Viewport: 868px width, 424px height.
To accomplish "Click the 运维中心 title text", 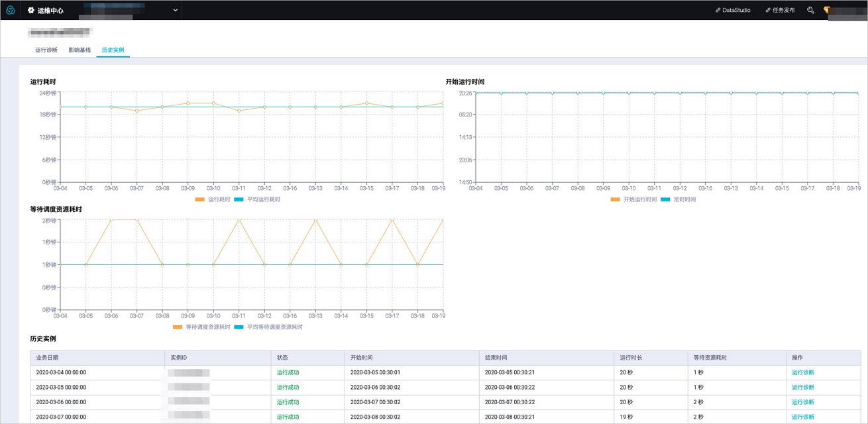I will click(50, 11).
